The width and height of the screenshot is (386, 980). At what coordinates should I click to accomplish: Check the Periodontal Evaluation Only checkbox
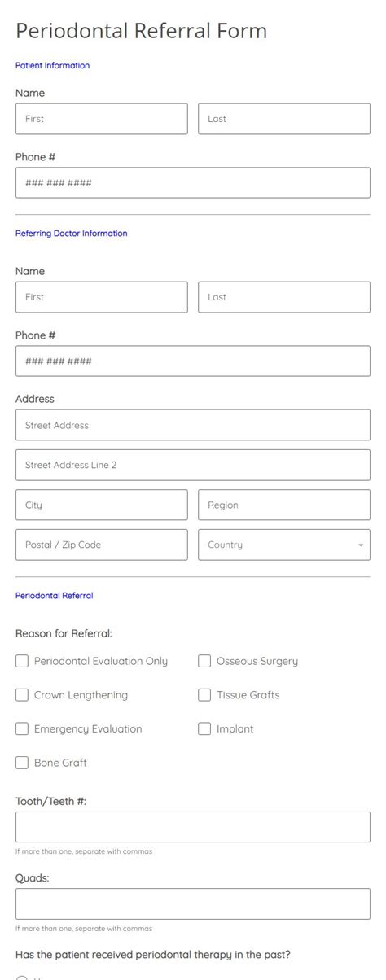22,661
